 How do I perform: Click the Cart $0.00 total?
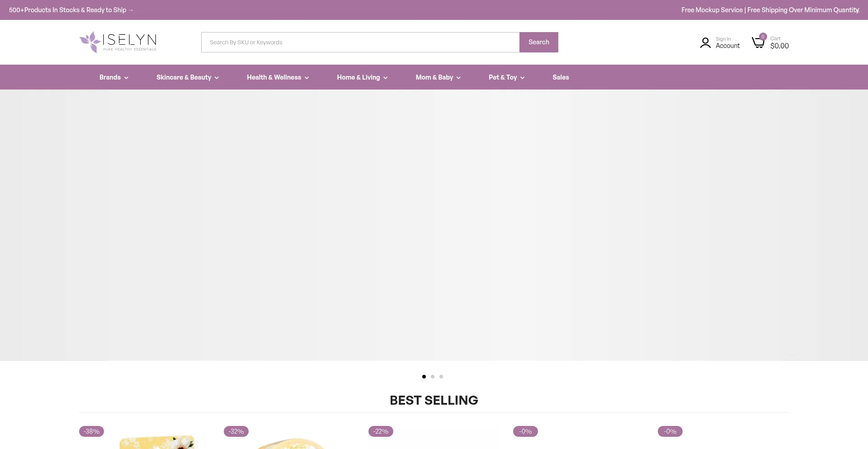click(x=779, y=43)
